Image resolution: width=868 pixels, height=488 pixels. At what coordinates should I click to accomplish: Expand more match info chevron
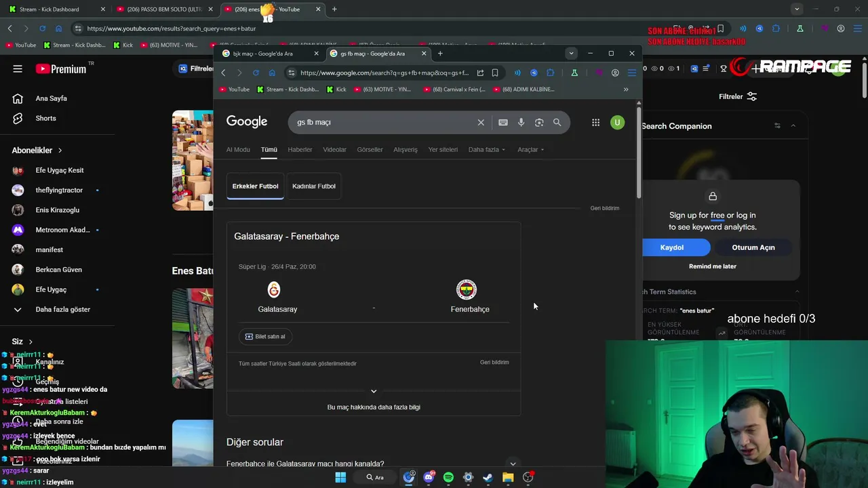374,391
